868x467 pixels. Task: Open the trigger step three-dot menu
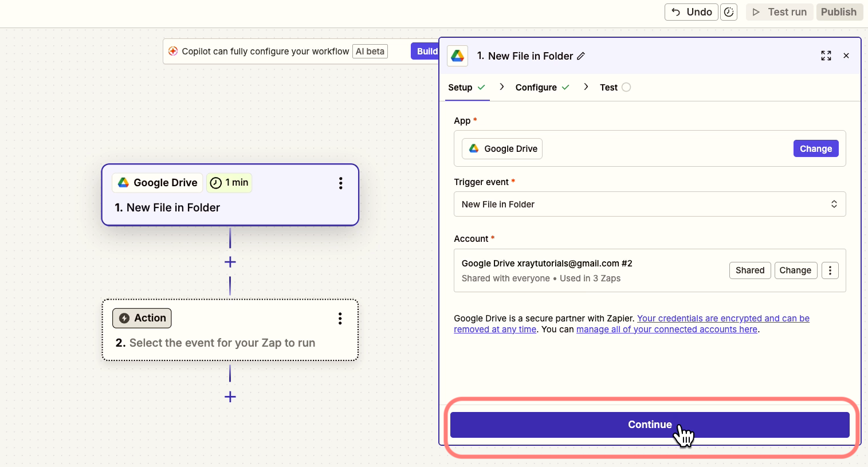(x=341, y=183)
